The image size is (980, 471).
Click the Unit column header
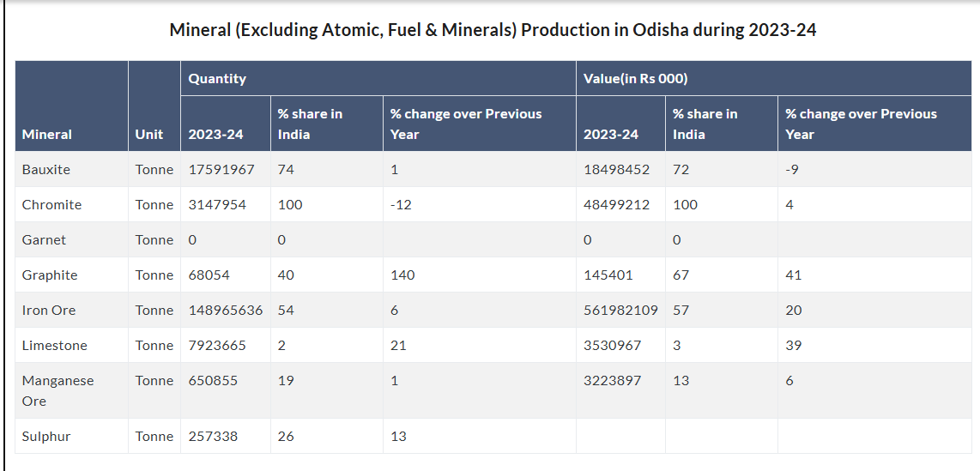[149, 134]
